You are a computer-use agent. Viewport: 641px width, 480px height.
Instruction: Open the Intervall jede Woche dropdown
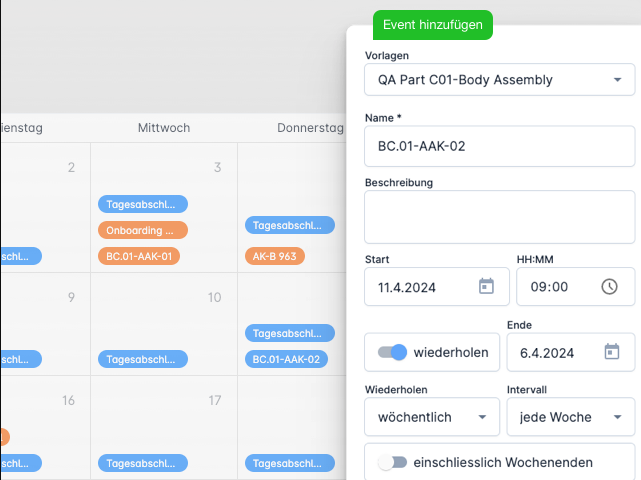(x=571, y=417)
